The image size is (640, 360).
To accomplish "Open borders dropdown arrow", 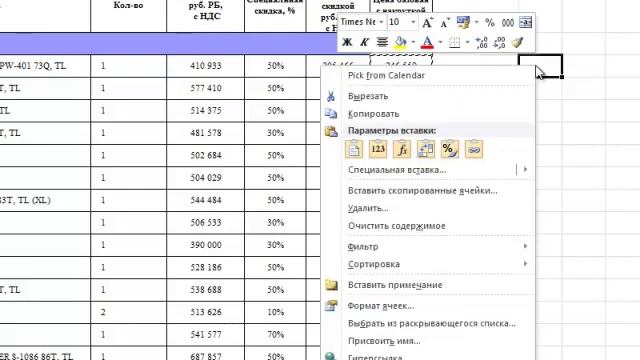I will pyautogui.click(x=467, y=42).
